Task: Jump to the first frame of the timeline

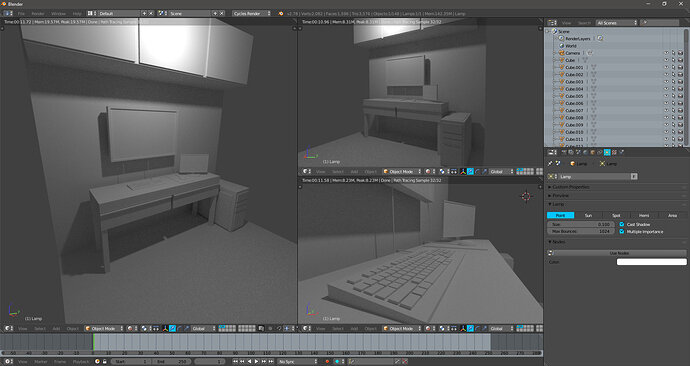Action: click(x=235, y=362)
